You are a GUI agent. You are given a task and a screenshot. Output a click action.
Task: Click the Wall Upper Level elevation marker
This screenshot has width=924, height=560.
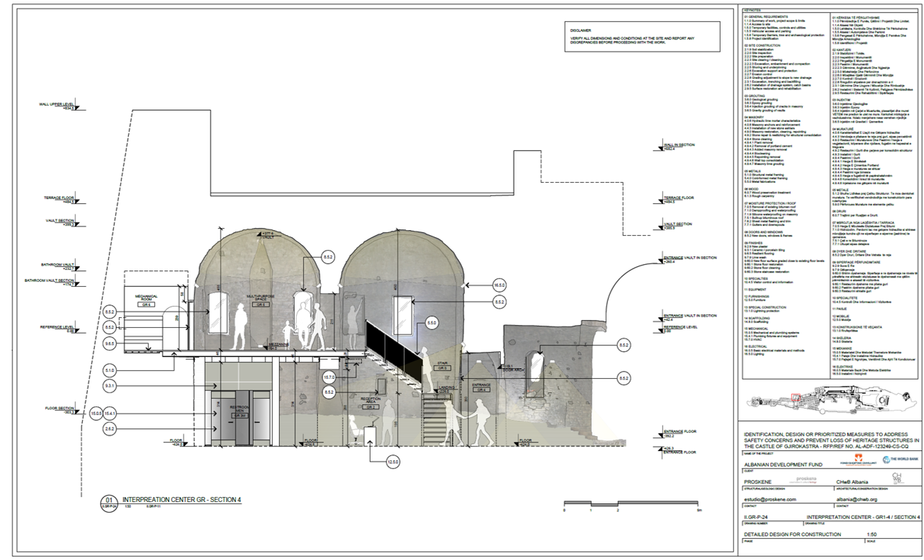59,106
